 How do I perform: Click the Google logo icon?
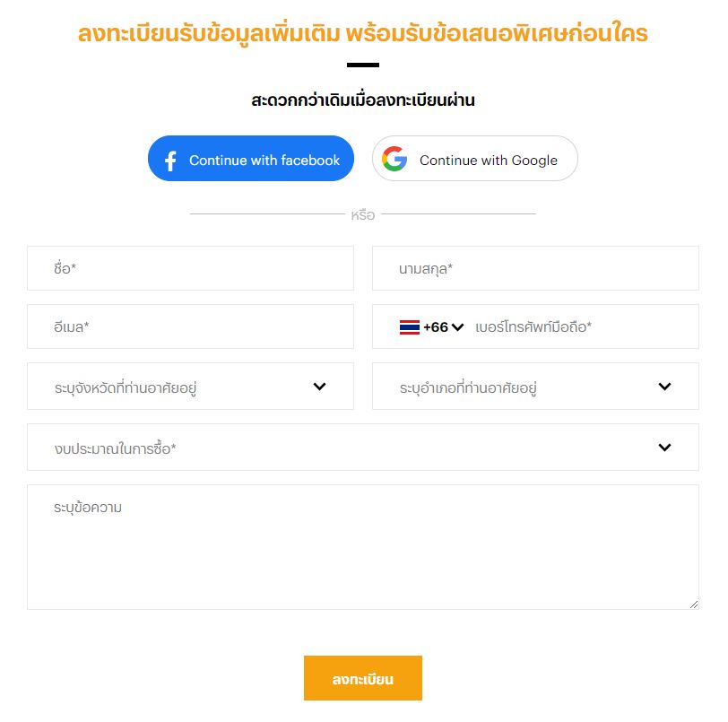[394, 160]
